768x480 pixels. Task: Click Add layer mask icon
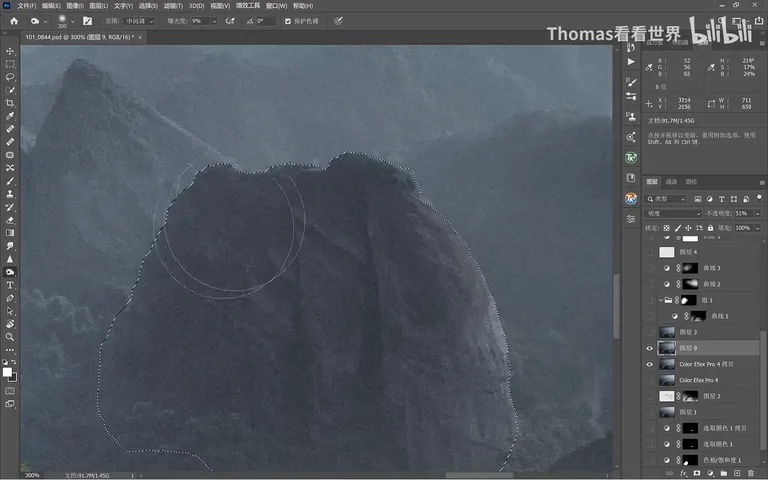point(696,474)
